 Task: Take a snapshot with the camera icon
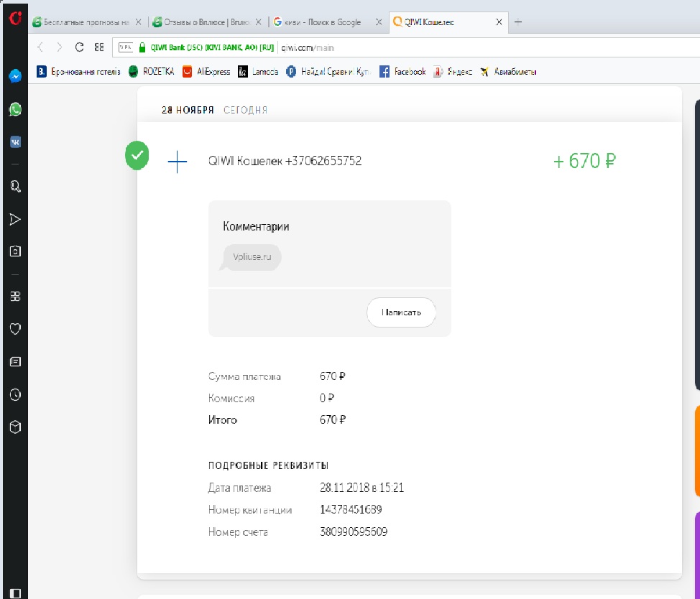(x=15, y=251)
